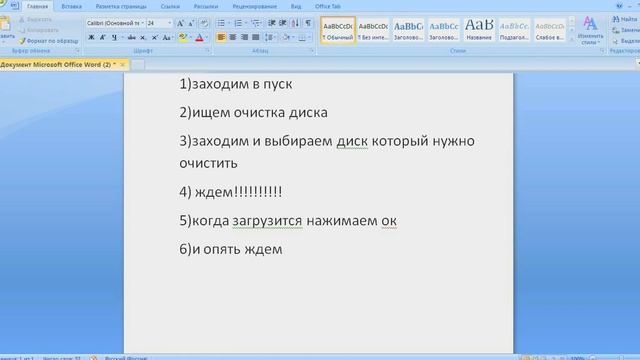Click the Выделить button
The image size is (640, 360).
tap(626, 41)
